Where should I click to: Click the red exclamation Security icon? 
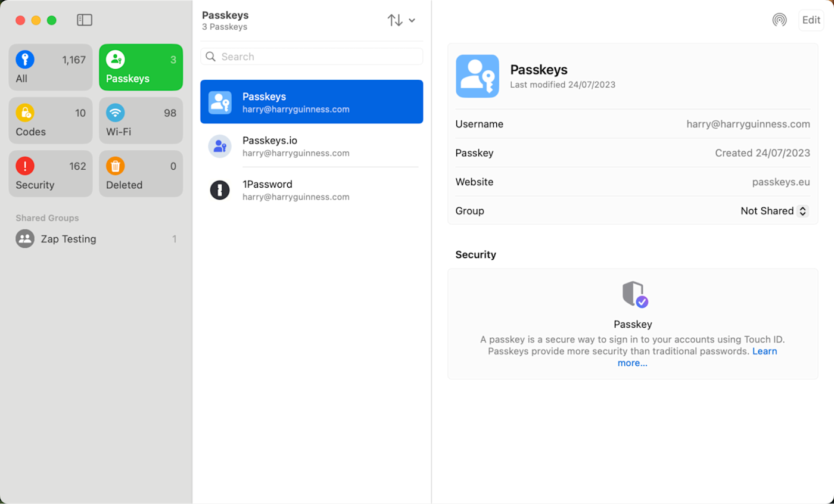click(25, 166)
